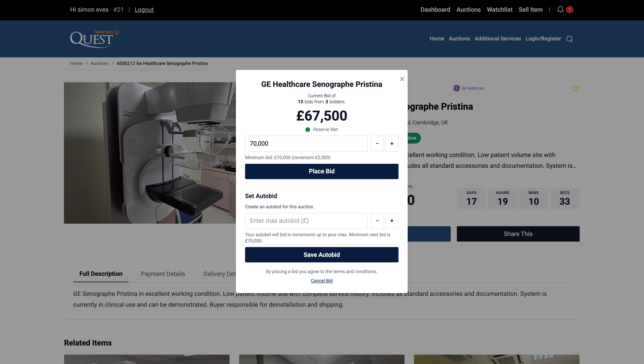The image size is (644, 364).
Task: Increase bid amount with plus button
Action: point(392,144)
